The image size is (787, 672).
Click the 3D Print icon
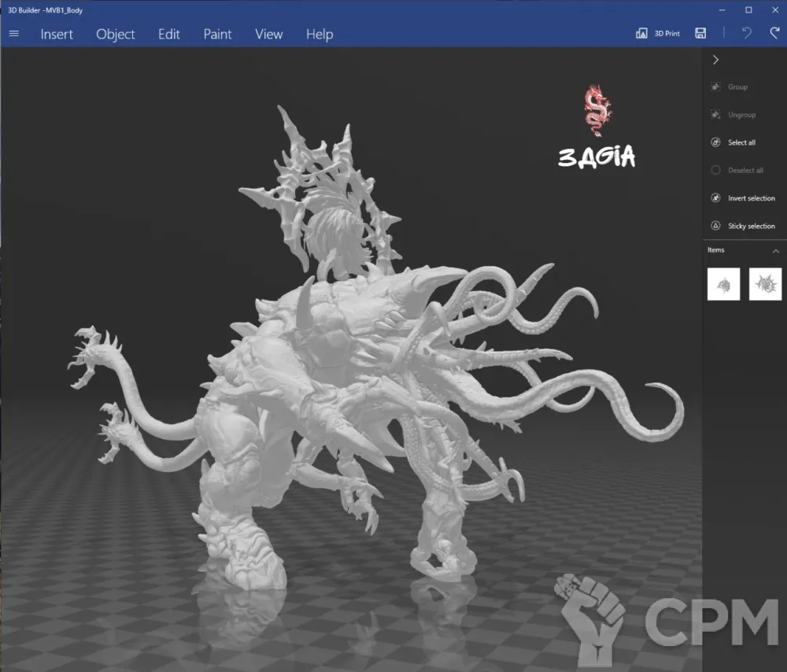pos(641,34)
